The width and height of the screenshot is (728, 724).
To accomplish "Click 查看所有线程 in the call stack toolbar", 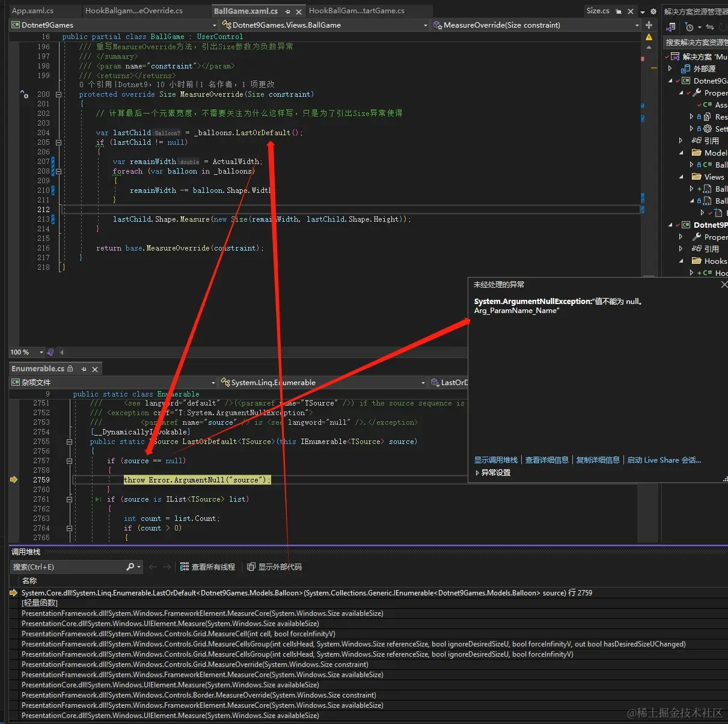I will [x=207, y=567].
